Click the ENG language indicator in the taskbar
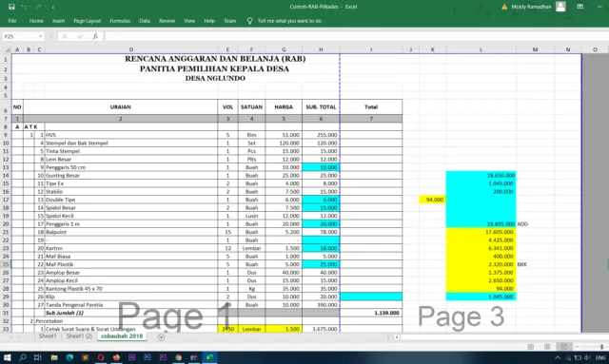This screenshot has width=609, height=364. (600, 357)
